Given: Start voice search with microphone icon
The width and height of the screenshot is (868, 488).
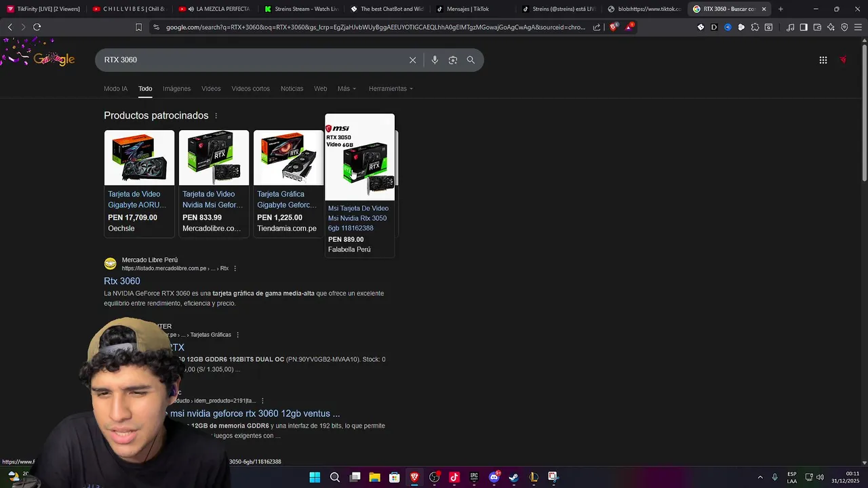Looking at the screenshot, I should 435,60.
